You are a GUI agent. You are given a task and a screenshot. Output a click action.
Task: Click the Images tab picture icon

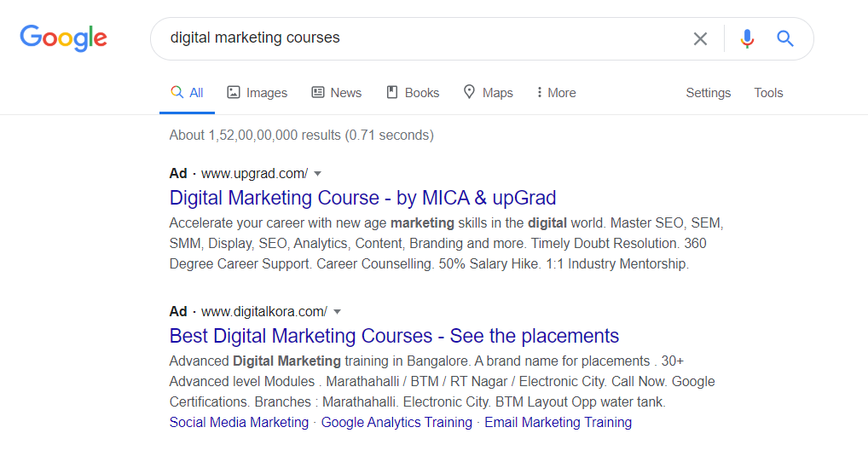coord(234,92)
